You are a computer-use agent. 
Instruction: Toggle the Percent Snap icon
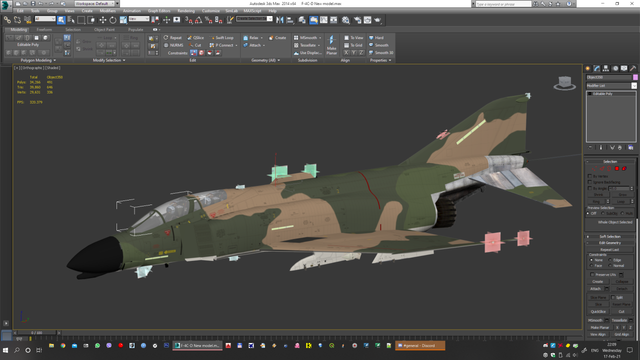[209, 20]
